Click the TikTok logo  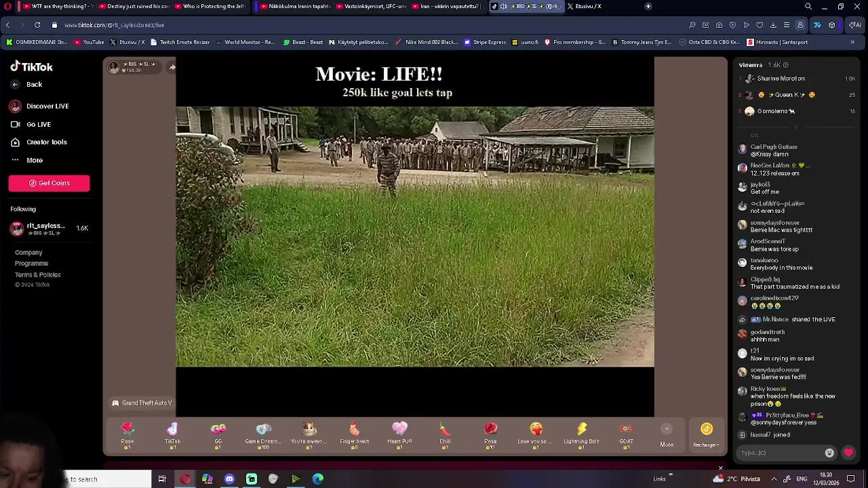(31, 66)
